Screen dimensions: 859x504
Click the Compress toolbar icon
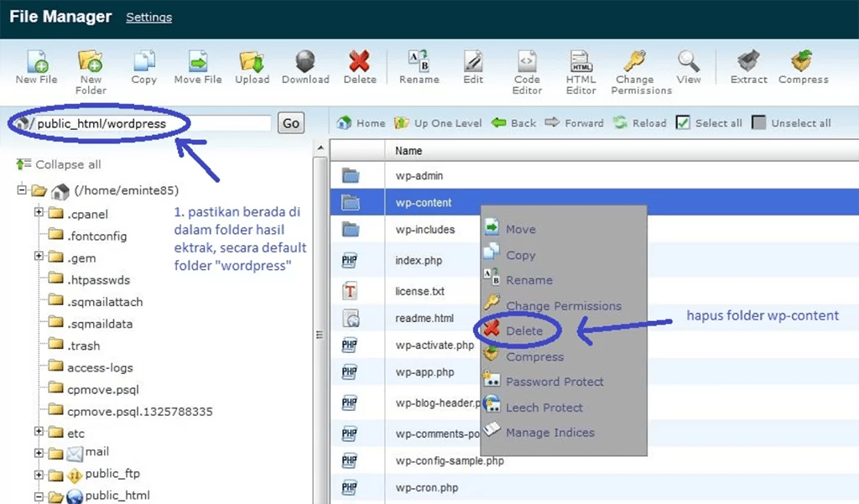click(803, 61)
